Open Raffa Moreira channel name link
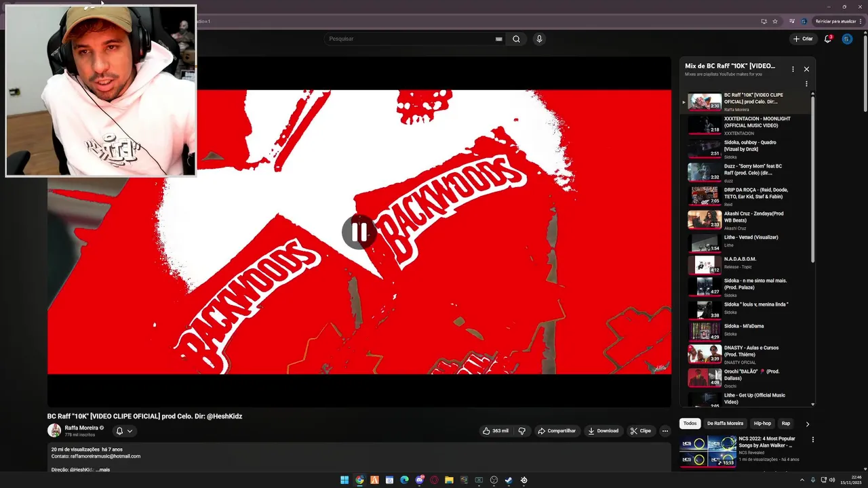The width and height of the screenshot is (868, 488). [x=81, y=428]
